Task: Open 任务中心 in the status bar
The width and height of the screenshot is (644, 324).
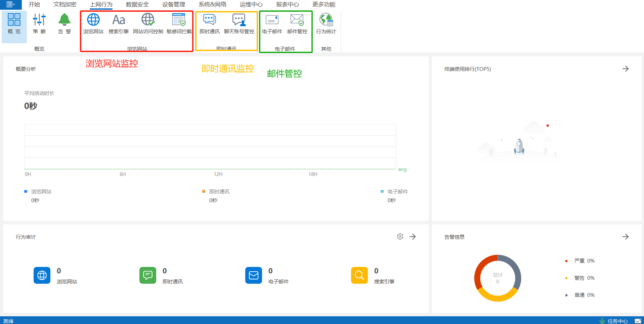Action: tap(617, 321)
